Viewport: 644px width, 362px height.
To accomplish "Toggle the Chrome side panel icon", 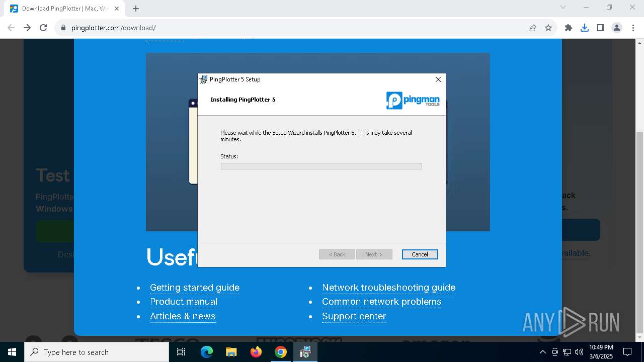I will click(x=601, y=28).
